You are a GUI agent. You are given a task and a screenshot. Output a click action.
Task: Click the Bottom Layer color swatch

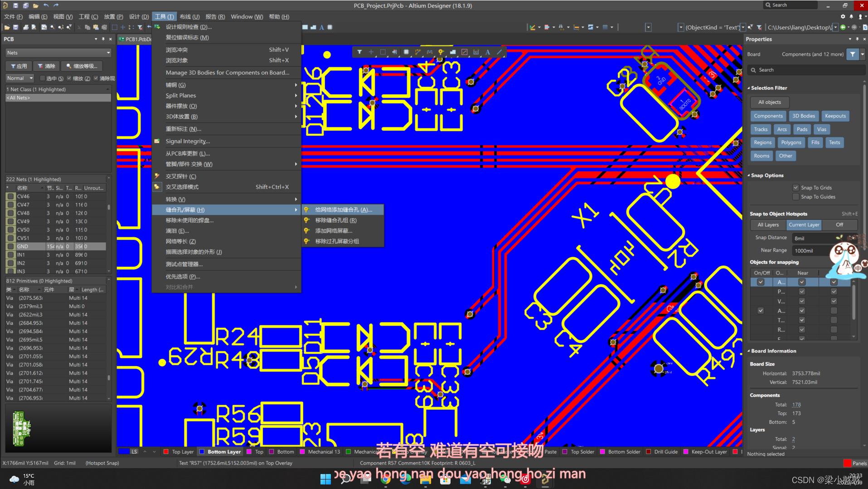tap(202, 452)
